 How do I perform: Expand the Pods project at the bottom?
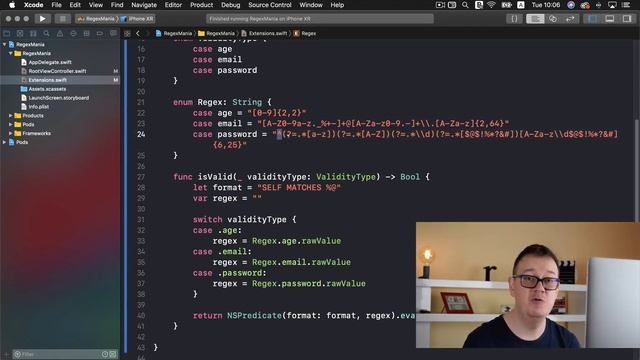(4, 142)
